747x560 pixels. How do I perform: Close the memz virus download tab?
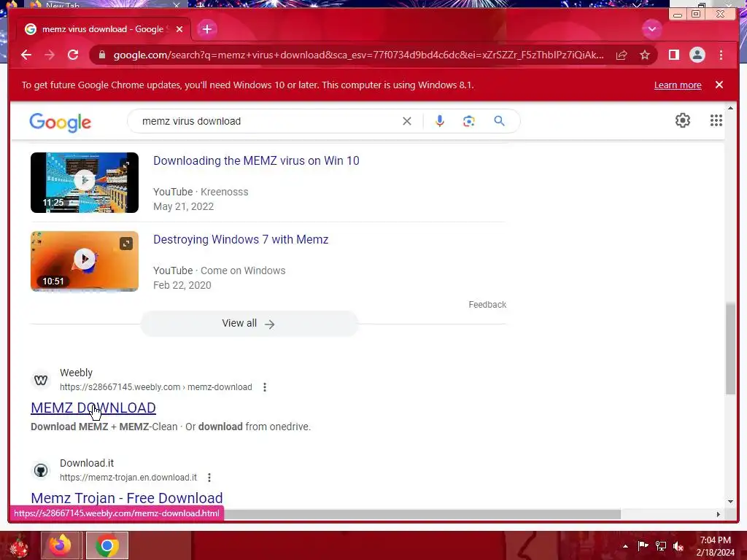pos(179,29)
